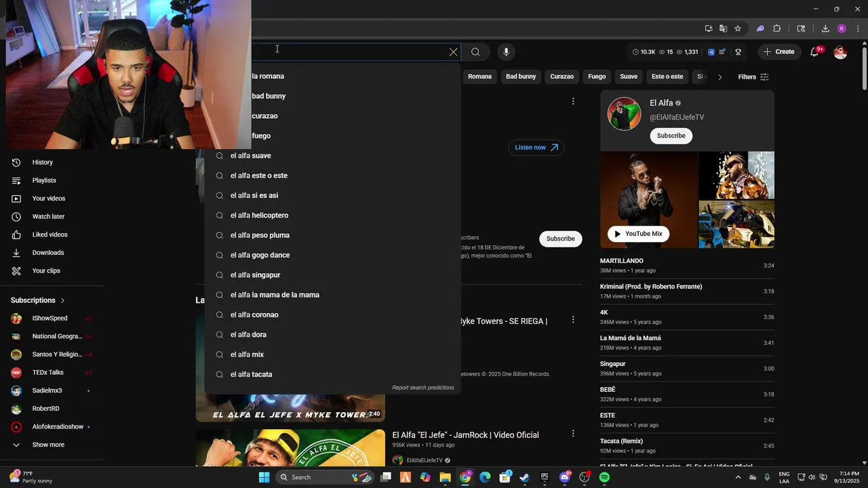Open the Chrome extensions puzzle icon

[x=777, y=28]
